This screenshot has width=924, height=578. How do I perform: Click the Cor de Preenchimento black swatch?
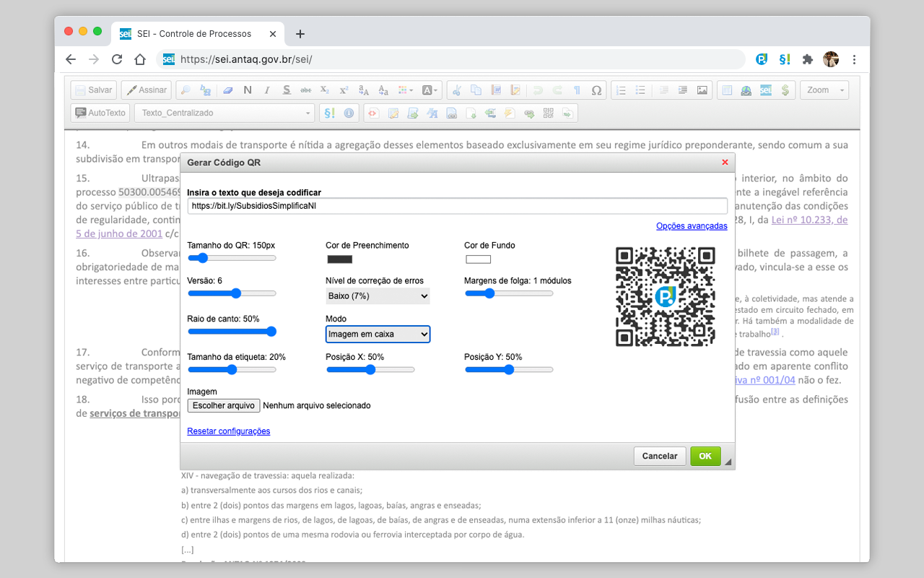pyautogui.click(x=339, y=259)
